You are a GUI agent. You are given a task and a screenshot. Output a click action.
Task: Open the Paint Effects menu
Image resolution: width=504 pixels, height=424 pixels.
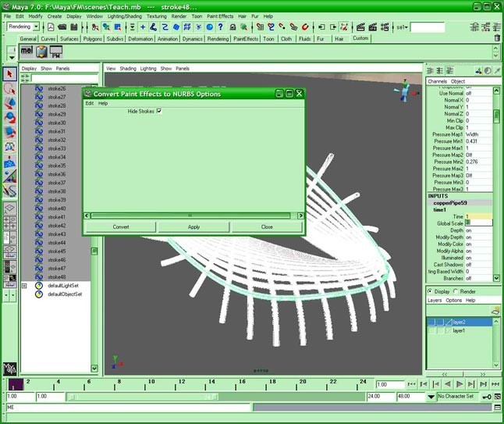220,16
